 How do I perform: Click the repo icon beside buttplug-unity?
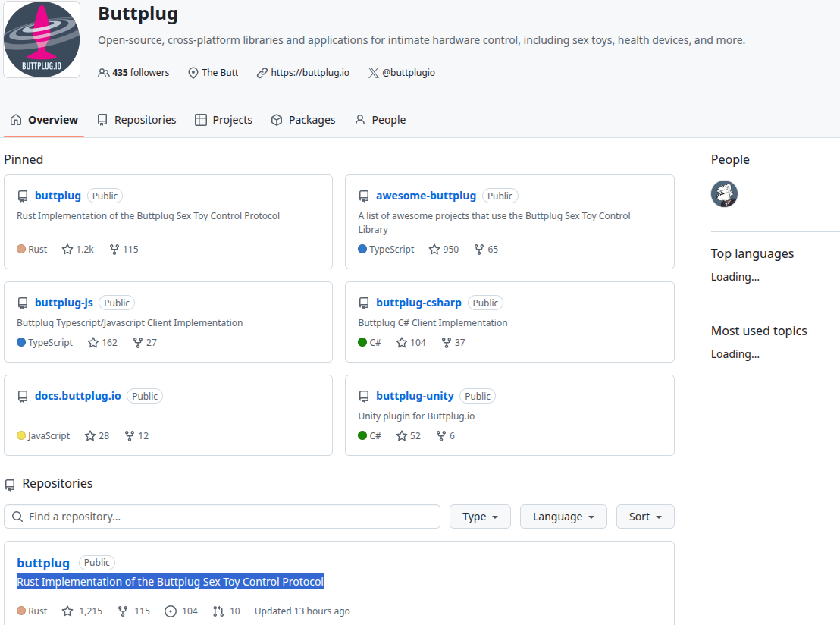point(364,396)
